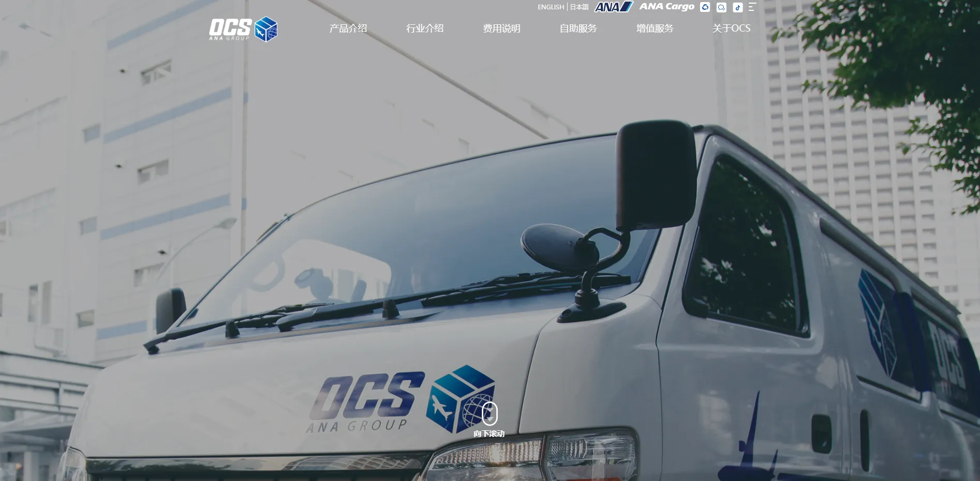Open the ANA airline logo link
980x481 pixels.
point(614,7)
